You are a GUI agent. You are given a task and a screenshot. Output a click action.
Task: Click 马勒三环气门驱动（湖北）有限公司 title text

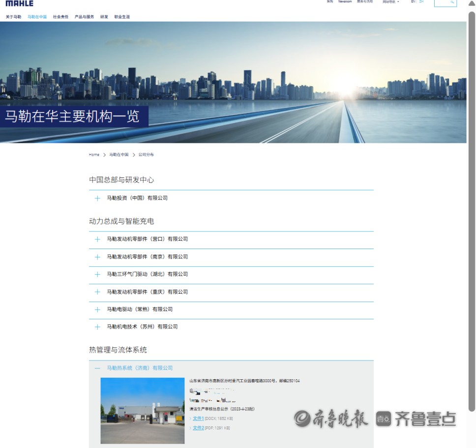[147, 274]
